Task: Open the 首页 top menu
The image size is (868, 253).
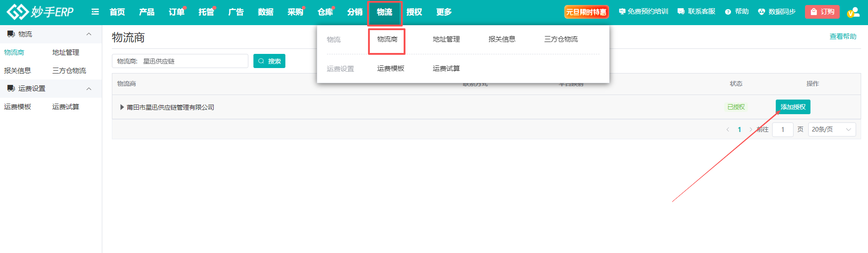Action: (117, 12)
